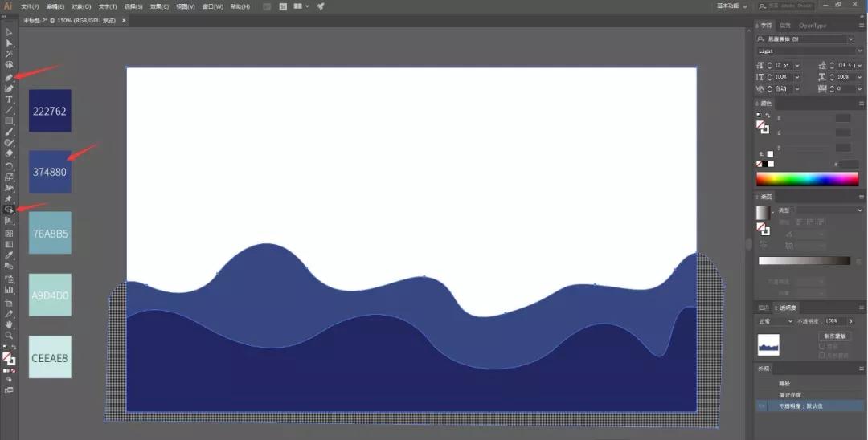This screenshot has width=868, height=440.
Task: Select the Scale tool
Action: tap(9, 177)
